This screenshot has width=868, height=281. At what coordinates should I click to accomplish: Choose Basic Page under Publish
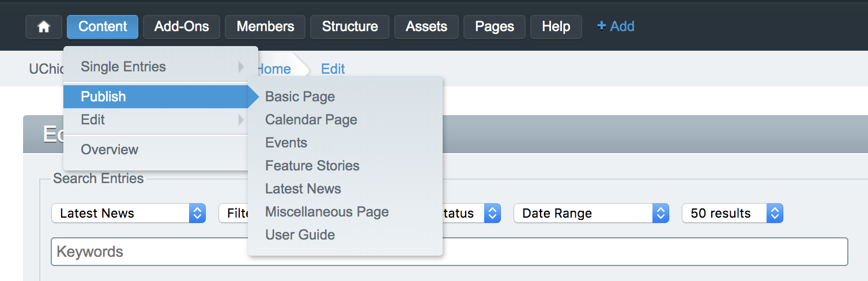(300, 97)
